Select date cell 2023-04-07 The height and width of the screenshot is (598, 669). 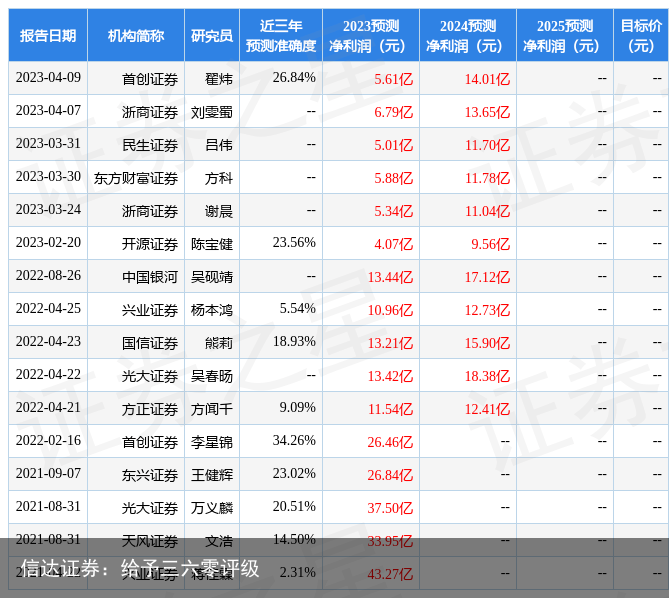[48, 110]
